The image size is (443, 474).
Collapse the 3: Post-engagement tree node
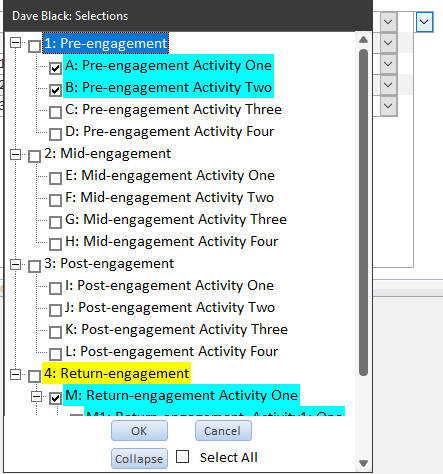tap(15, 264)
